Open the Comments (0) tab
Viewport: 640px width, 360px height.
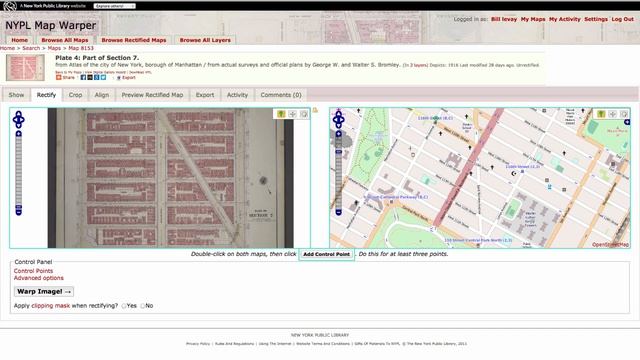281,95
